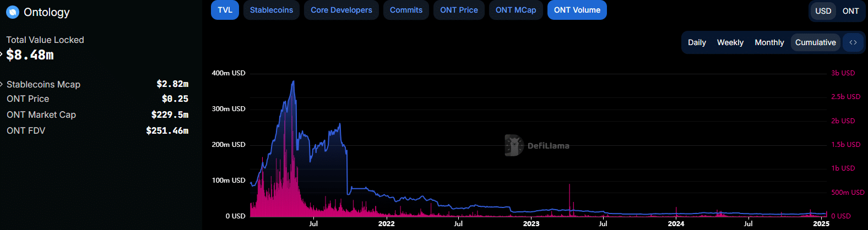Select USD denomination
The width and height of the screenshot is (868, 230).
coord(823,11)
